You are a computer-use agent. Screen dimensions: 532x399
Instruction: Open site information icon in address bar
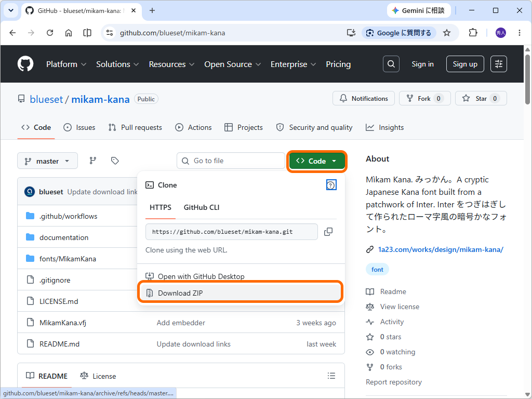110,33
